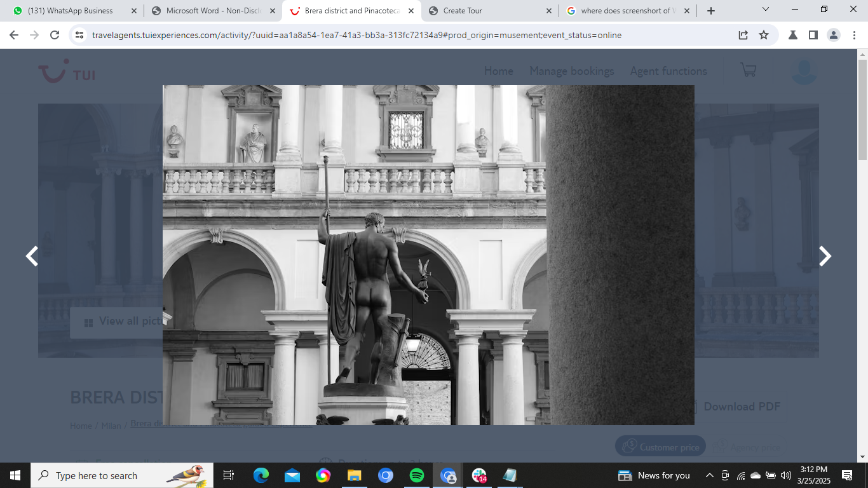Toggle the browser side panel

[813, 35]
